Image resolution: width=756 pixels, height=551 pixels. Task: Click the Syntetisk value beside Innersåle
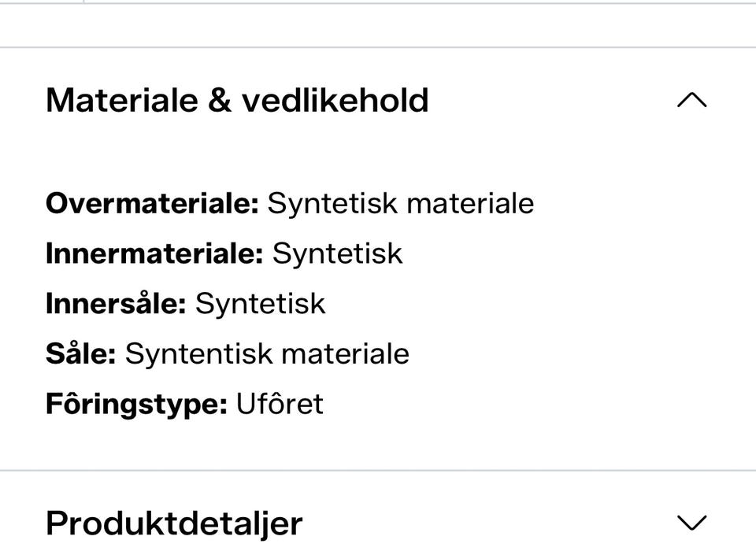pos(261,304)
